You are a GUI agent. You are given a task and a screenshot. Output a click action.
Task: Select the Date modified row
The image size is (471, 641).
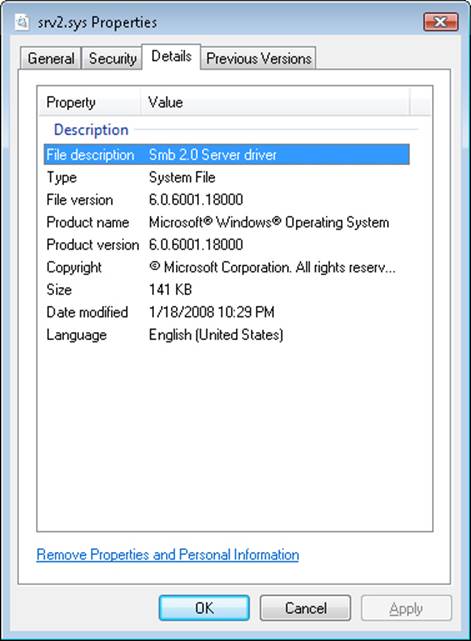pyautogui.click(x=227, y=312)
